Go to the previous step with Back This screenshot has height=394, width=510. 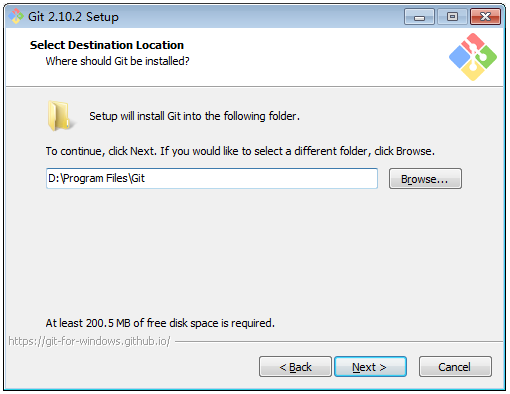[295, 367]
